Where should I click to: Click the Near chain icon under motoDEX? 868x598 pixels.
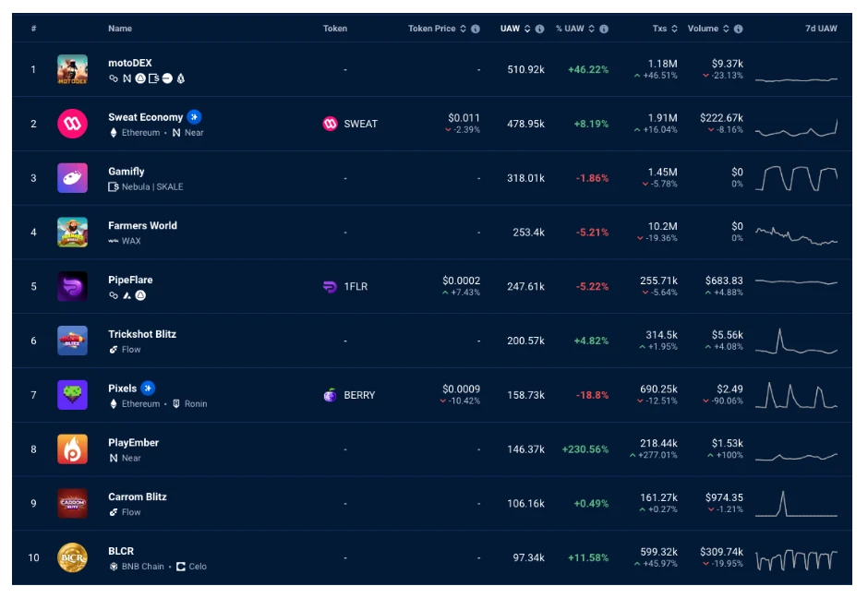[x=127, y=78]
